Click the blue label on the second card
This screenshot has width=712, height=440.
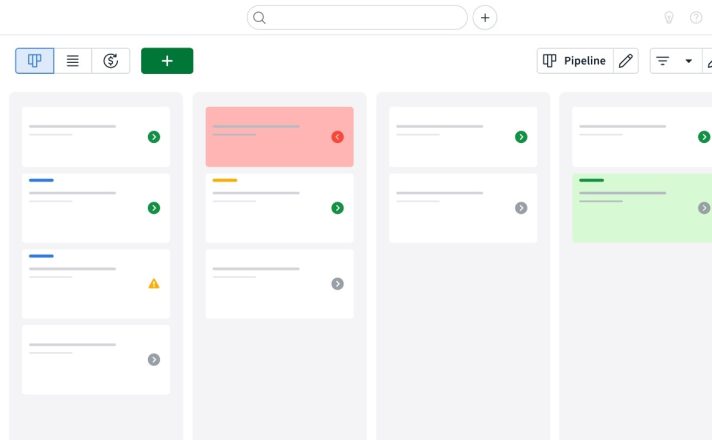point(41,180)
